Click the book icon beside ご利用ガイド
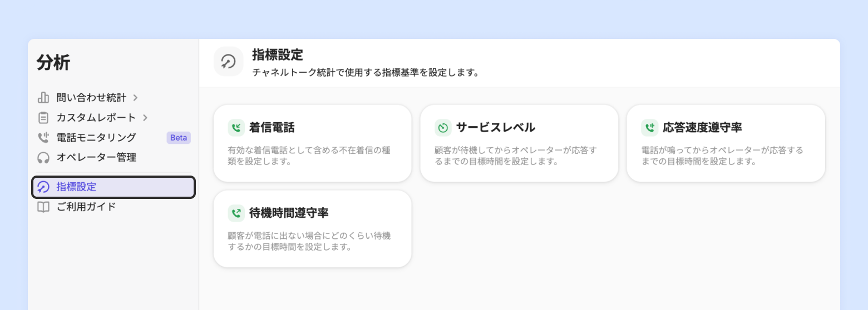This screenshot has height=310, width=868. [x=43, y=207]
